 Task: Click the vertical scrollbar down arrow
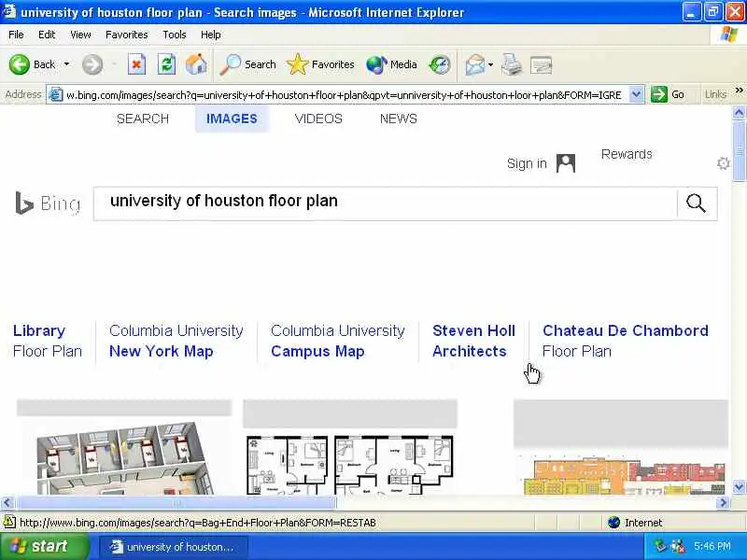pos(739,486)
